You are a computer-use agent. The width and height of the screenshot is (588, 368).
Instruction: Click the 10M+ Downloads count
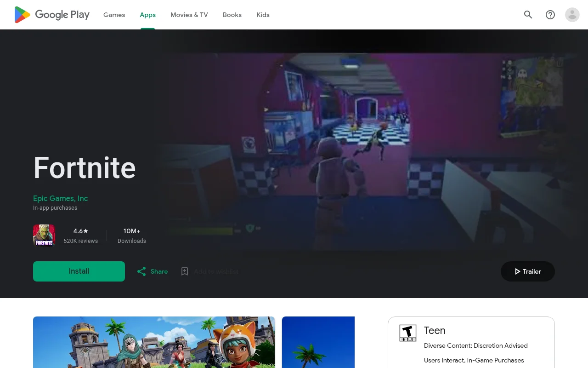(x=132, y=236)
